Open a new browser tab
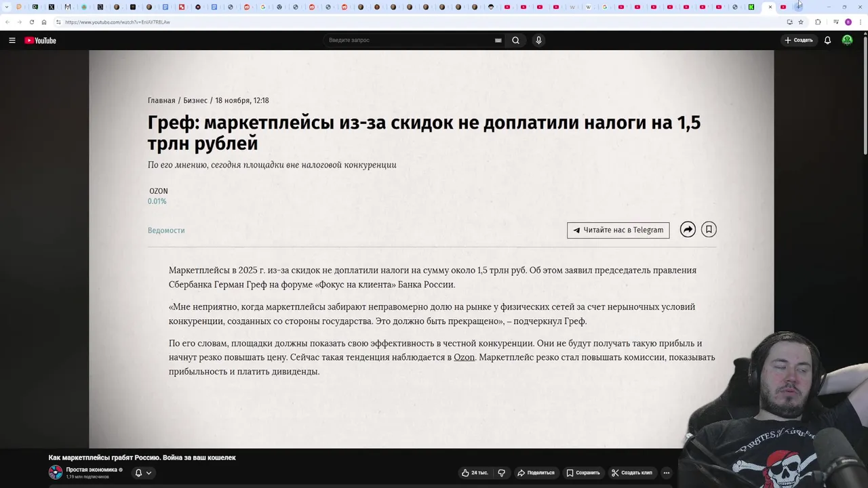 (800, 7)
